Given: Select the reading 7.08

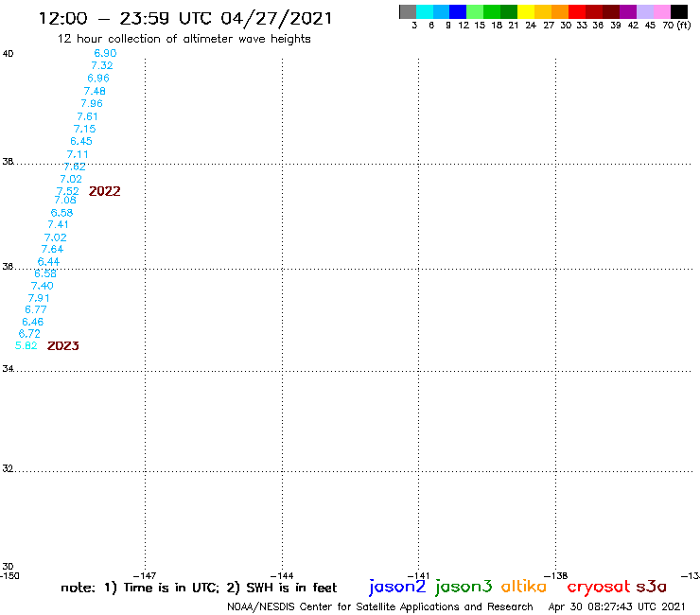Looking at the screenshot, I should coord(65,200).
